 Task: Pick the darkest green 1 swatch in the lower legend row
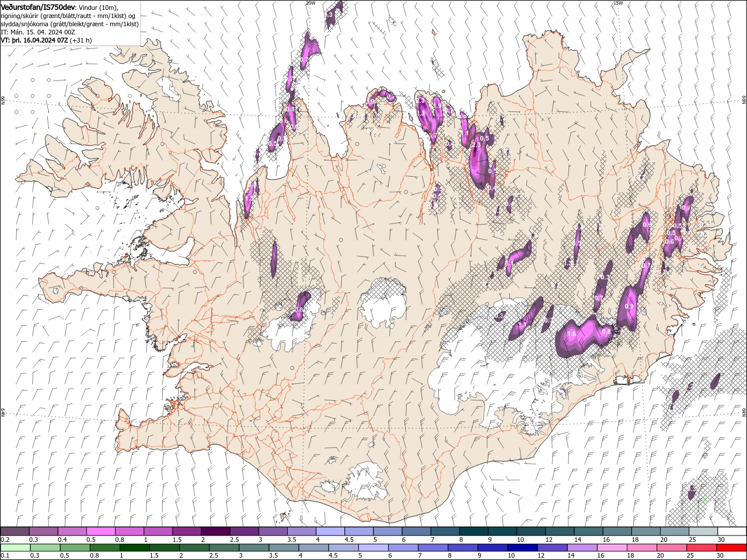[135, 548]
